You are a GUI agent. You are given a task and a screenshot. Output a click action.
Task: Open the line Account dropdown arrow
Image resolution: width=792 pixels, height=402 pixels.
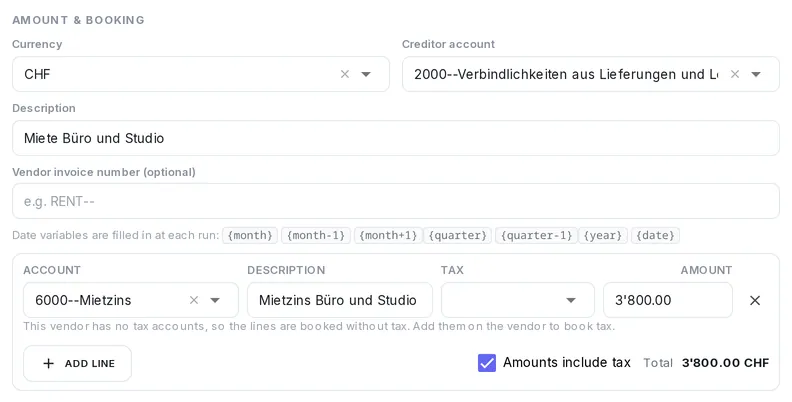tap(215, 300)
